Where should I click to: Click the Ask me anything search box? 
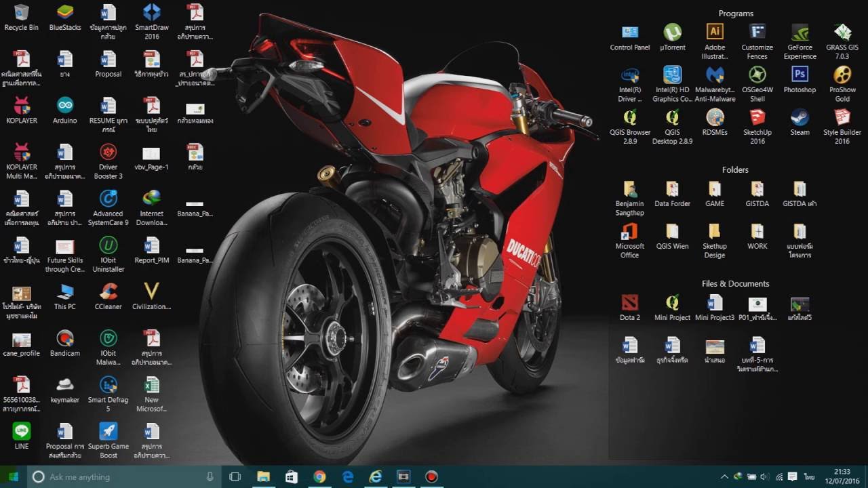(124, 476)
